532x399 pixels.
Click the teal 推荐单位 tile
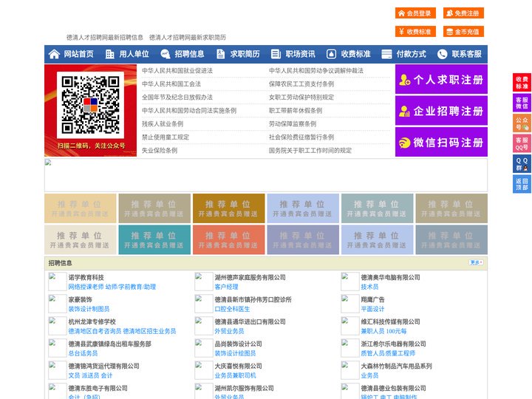tap(154, 240)
